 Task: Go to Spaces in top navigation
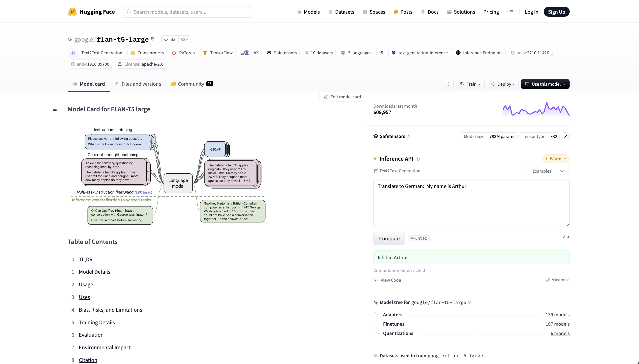pyautogui.click(x=374, y=12)
